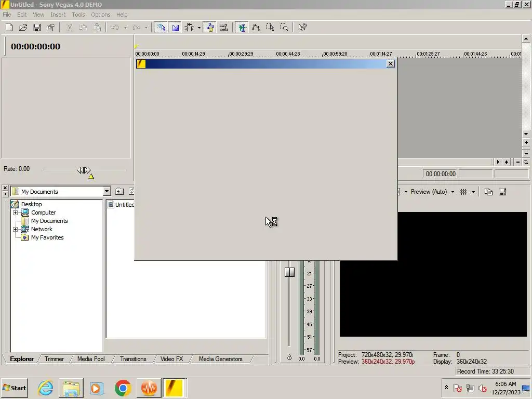Open the My Documents path dropdown
532x399 pixels.
107,191
